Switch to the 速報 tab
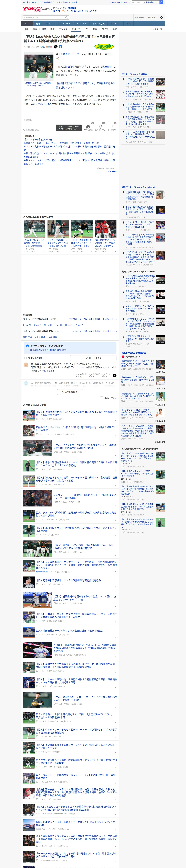Image resolution: width=186 pixels, height=868 pixels. pyautogui.click(x=38, y=24)
